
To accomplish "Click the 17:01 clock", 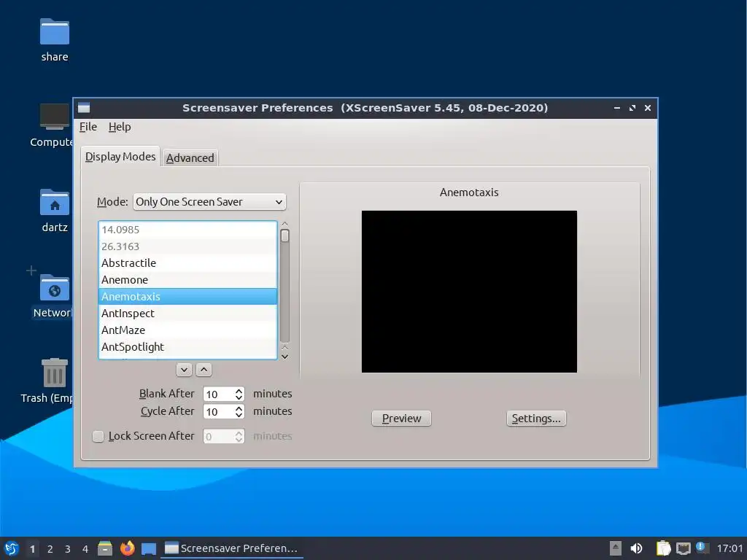I will [729, 548].
